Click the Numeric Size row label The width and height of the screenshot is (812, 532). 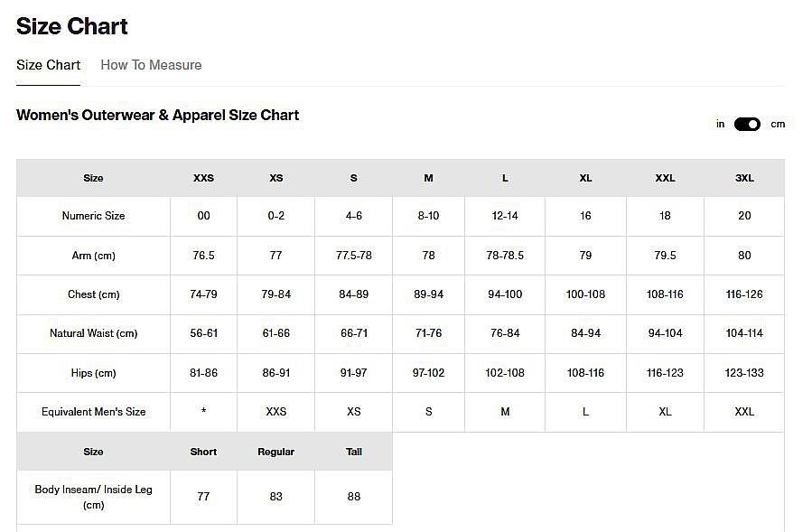click(93, 216)
